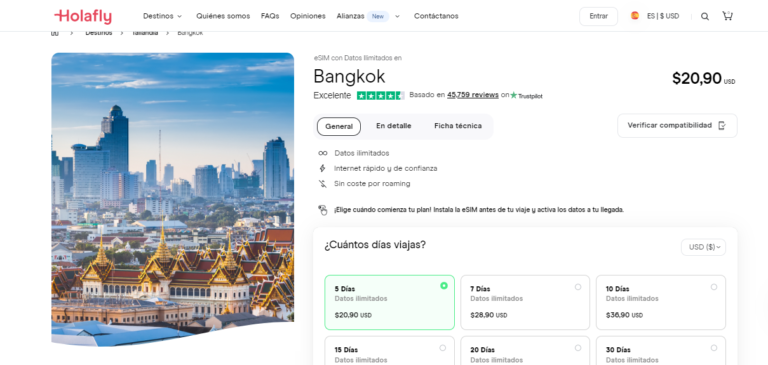
Task: Click the no-roaming icon
Action: coord(322,184)
